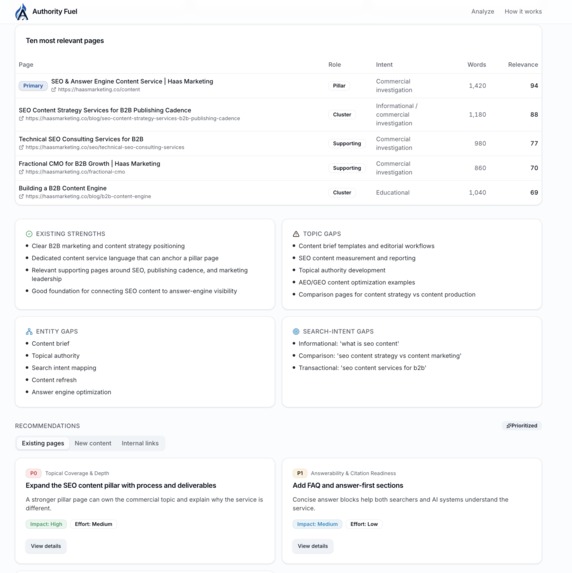Open Fractional CMO for B2B Growth page title
Screen dimensions: 572x573
pyautogui.click(x=89, y=164)
